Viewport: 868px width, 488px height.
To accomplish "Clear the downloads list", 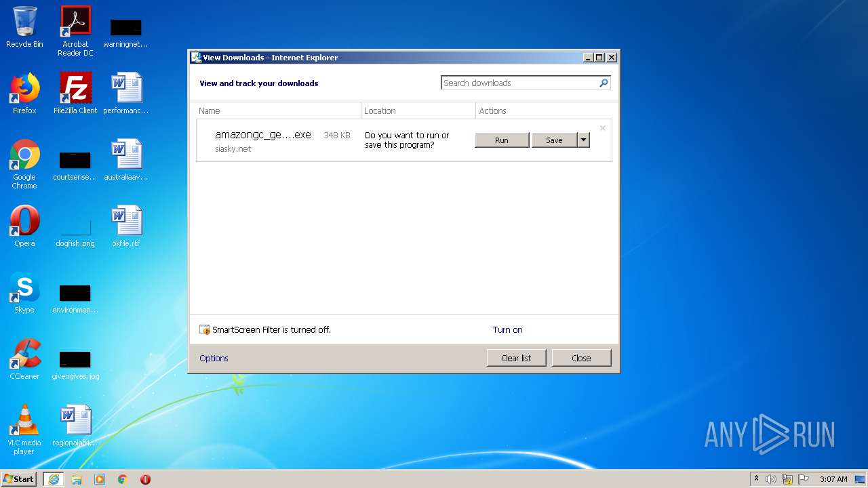I will (x=516, y=358).
